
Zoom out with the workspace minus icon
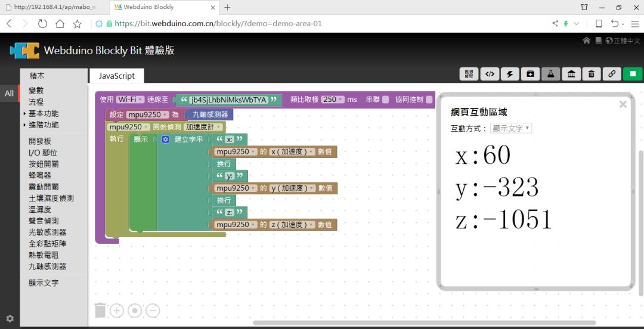coord(153,311)
